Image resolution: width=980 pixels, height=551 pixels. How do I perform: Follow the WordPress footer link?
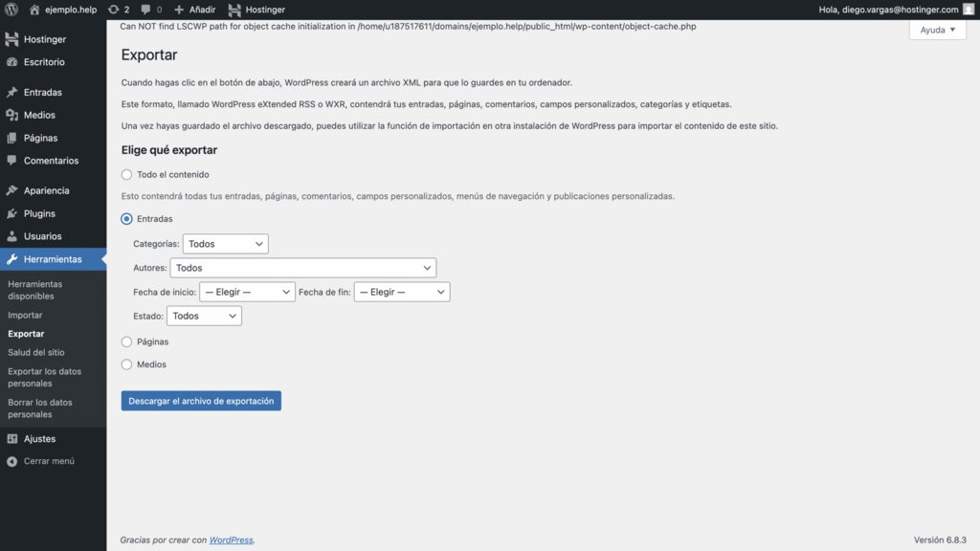tap(231, 540)
